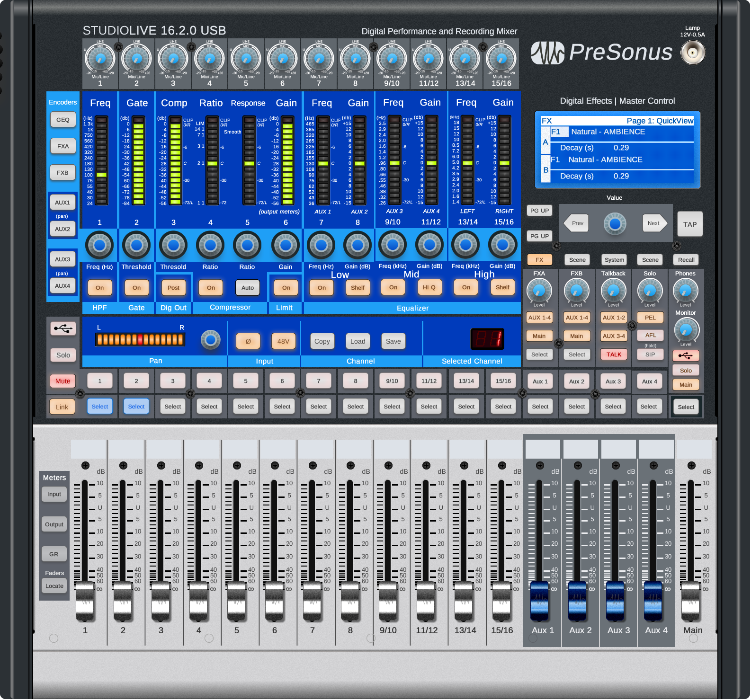Click the Faders Locate button
The image size is (751, 700).
click(x=54, y=586)
